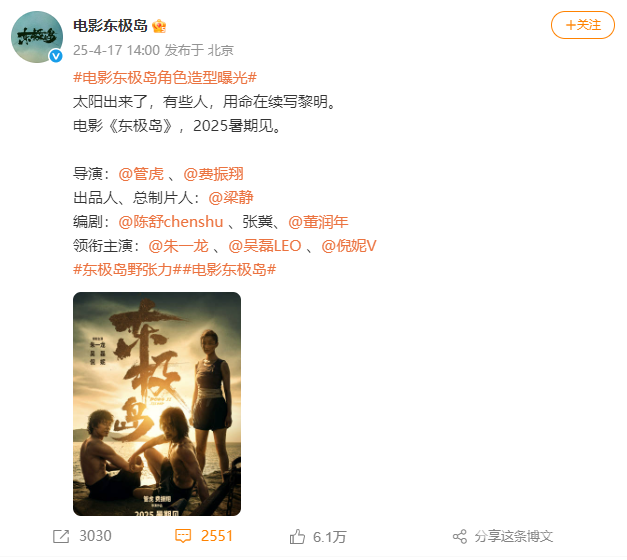Screen dimensions: 627x560
Task: Open producer @梁静 mention
Action: (231, 198)
